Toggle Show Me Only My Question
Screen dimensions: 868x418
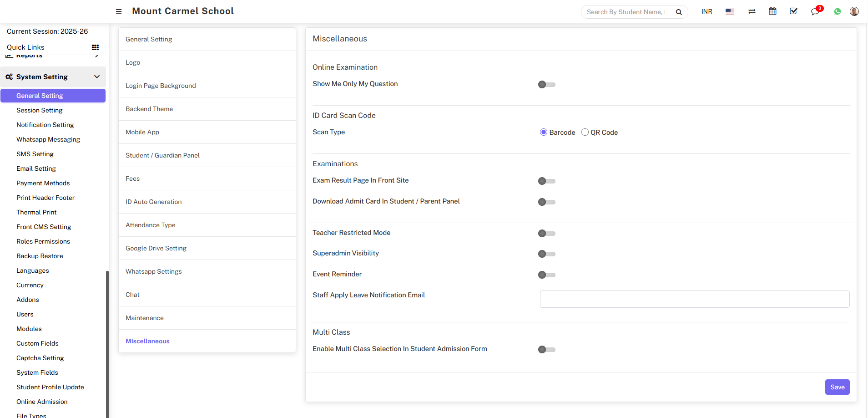click(546, 85)
